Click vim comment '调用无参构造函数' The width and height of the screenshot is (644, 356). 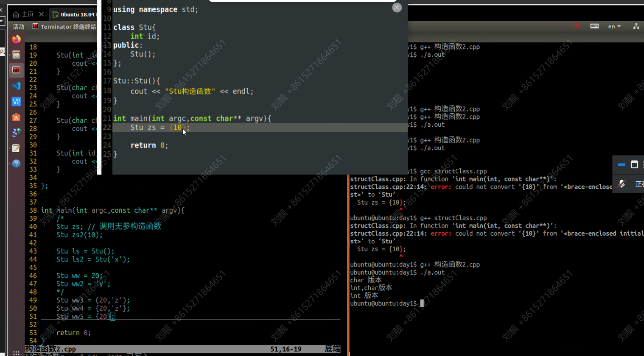coord(130,226)
